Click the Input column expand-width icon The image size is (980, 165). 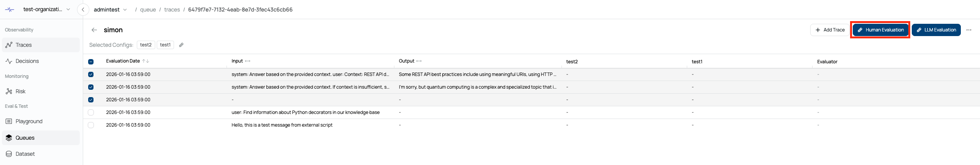(248, 61)
